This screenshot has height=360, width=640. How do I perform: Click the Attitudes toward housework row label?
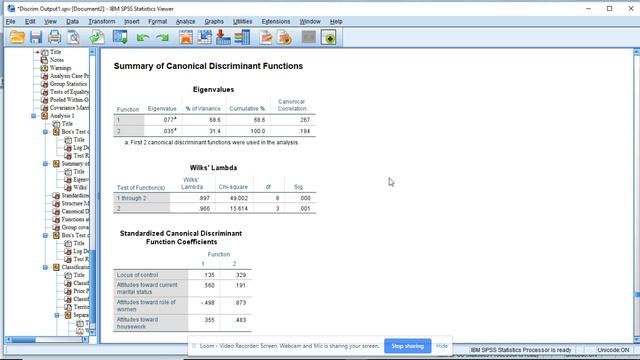[x=137, y=323]
